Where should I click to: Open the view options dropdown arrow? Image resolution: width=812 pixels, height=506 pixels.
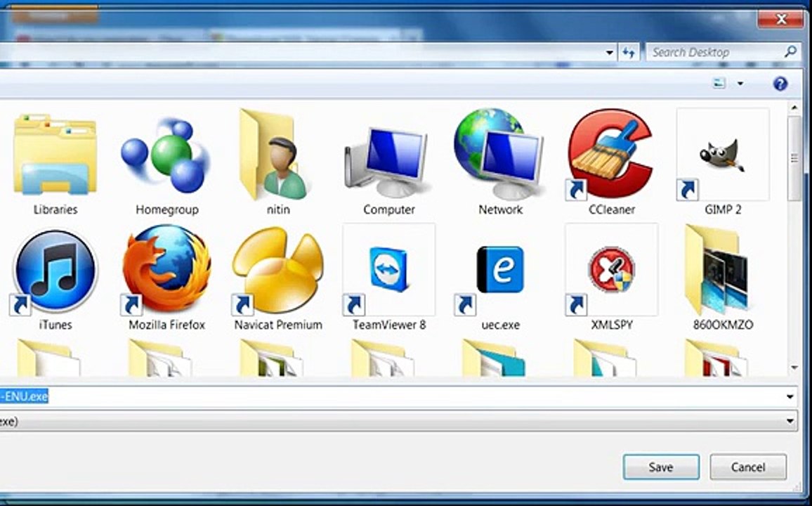[x=740, y=84]
